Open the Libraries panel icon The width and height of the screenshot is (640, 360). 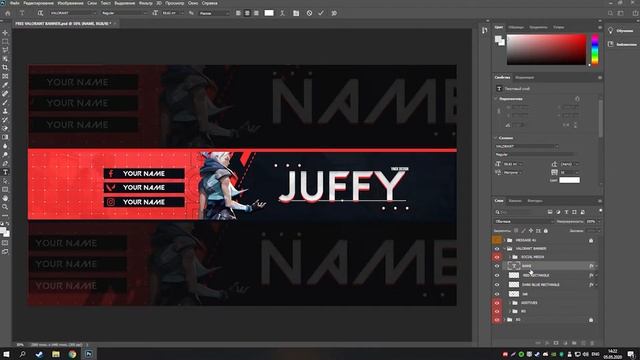tap(611, 44)
